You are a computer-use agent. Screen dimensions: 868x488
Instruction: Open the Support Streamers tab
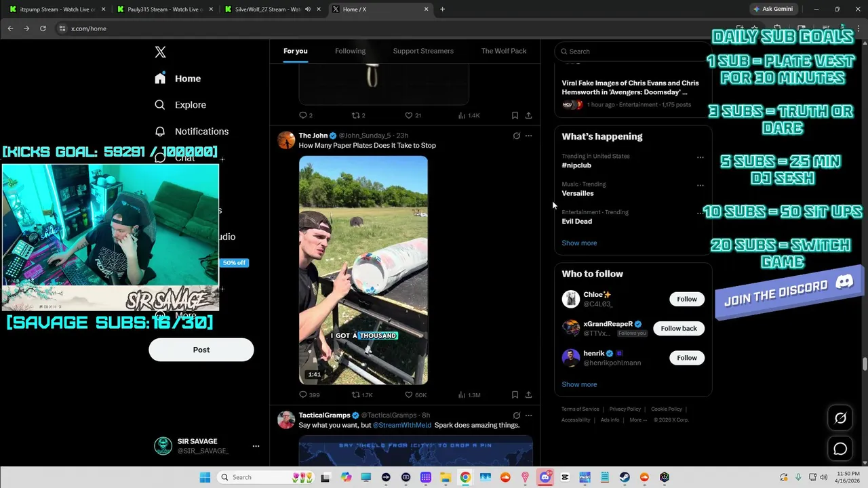pyautogui.click(x=423, y=51)
